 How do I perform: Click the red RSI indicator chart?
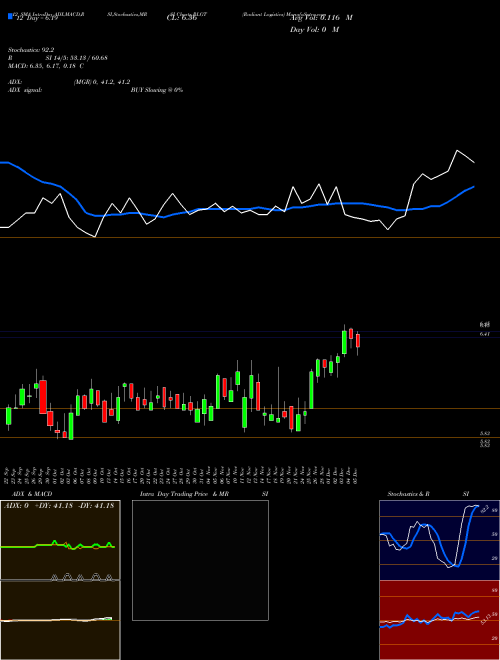(x=439, y=620)
